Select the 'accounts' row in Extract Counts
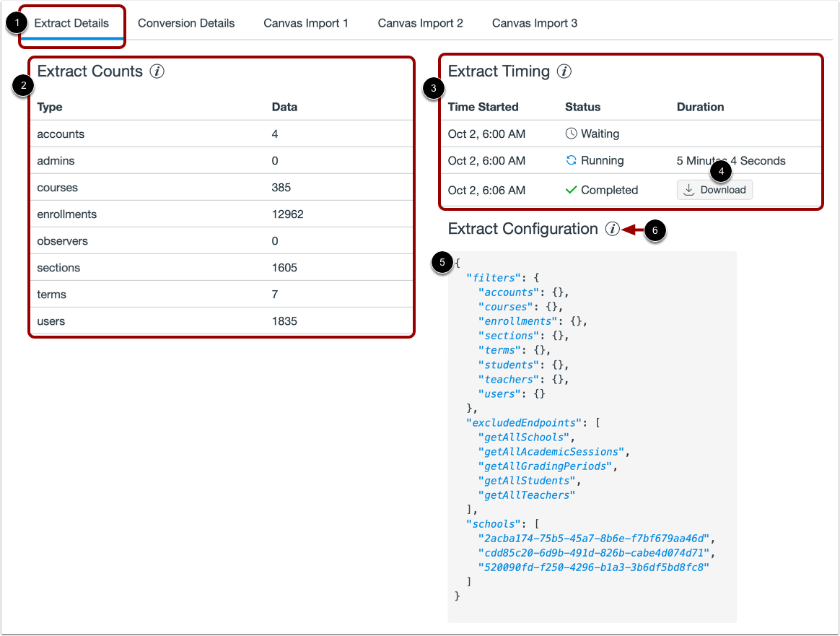Image resolution: width=840 pixels, height=636 pixels. coord(222,134)
